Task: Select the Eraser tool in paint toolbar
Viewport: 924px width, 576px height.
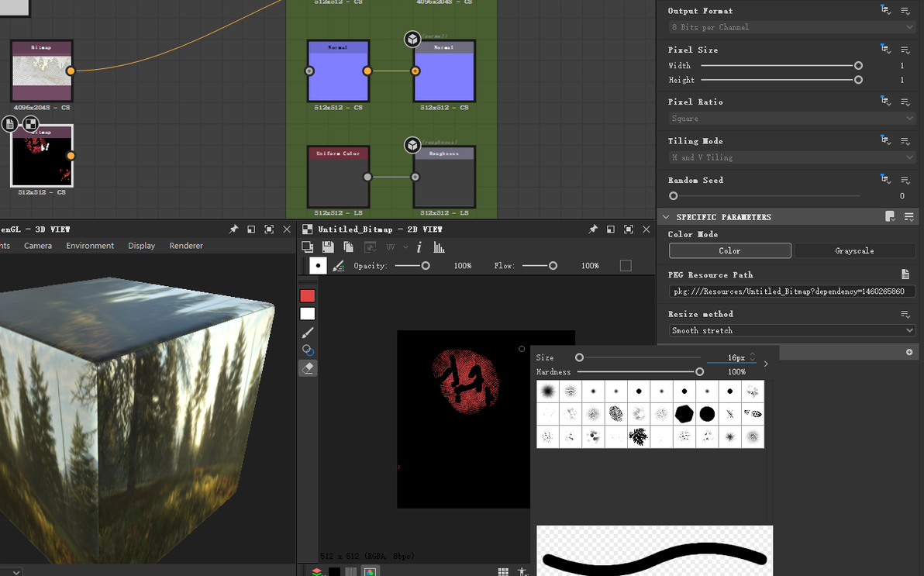Action: click(x=308, y=368)
